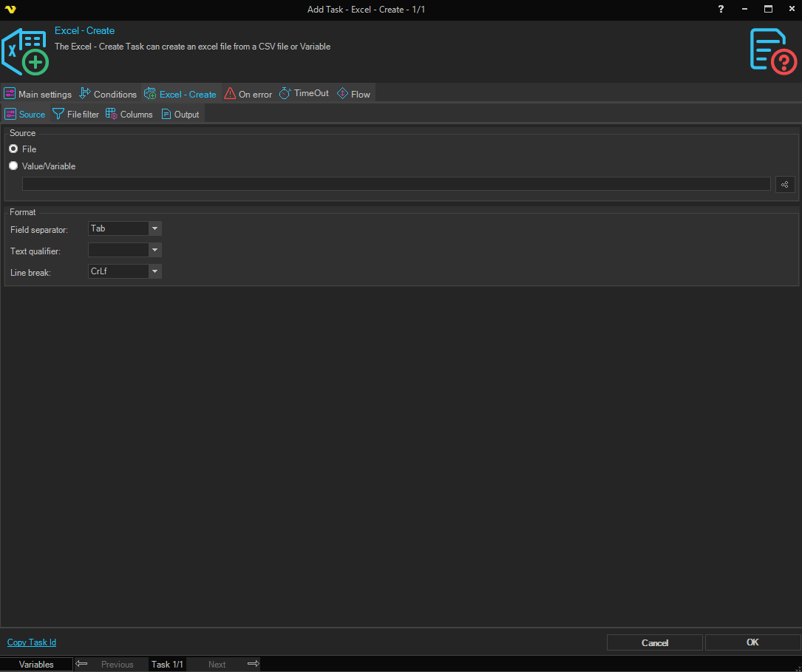Click the Columns grid icon
This screenshot has width=802, height=672.
(112, 115)
